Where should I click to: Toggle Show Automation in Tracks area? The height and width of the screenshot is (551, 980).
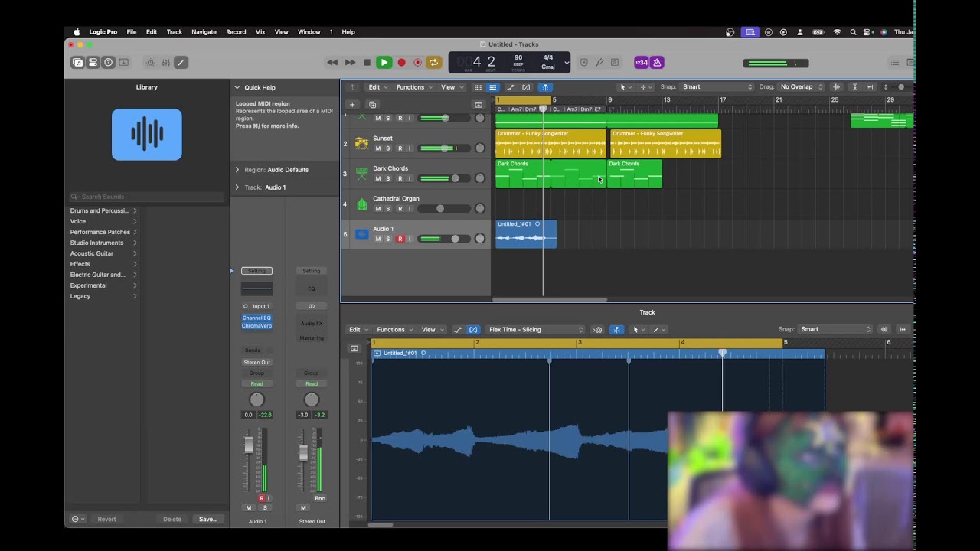(x=511, y=87)
